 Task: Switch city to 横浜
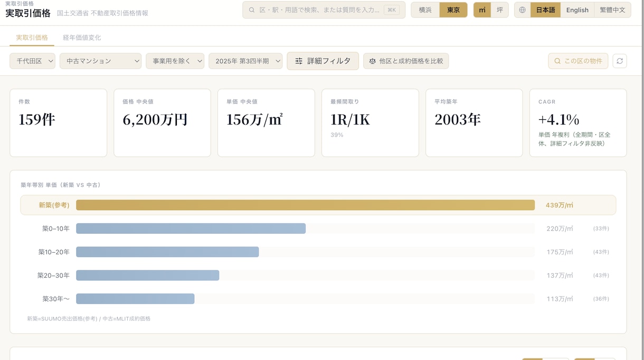pos(425,10)
